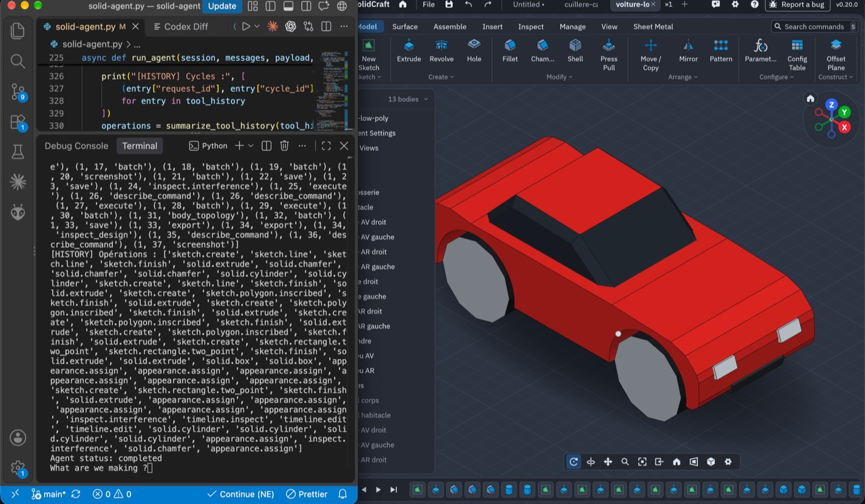Image resolution: width=865 pixels, height=504 pixels.
Task: Select the Extrude tool
Action: (x=409, y=51)
